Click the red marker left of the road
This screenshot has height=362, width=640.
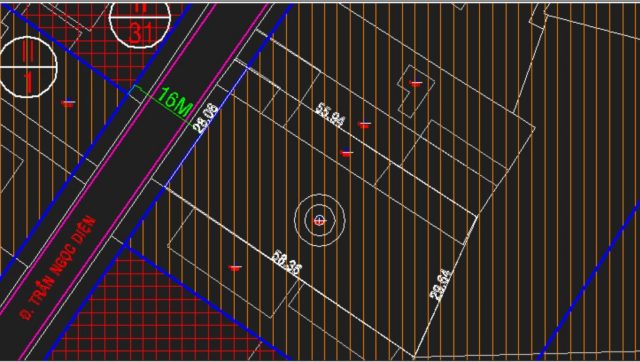68,103
